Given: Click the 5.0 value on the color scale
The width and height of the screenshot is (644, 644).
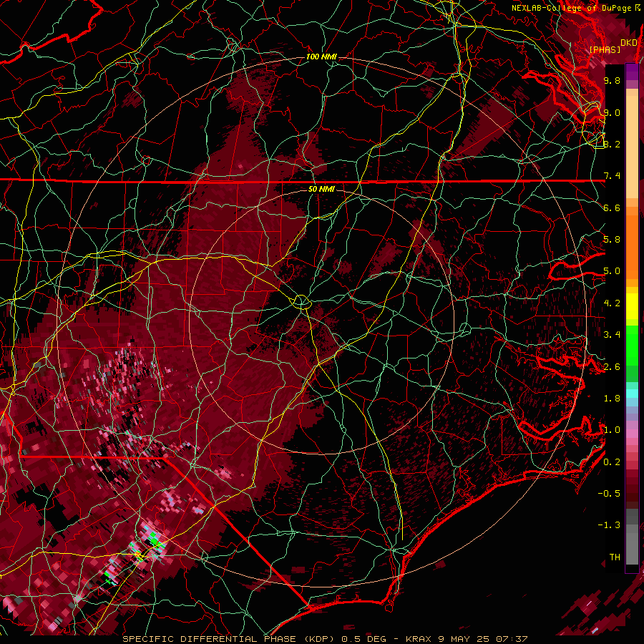Looking at the screenshot, I should coord(612,271).
